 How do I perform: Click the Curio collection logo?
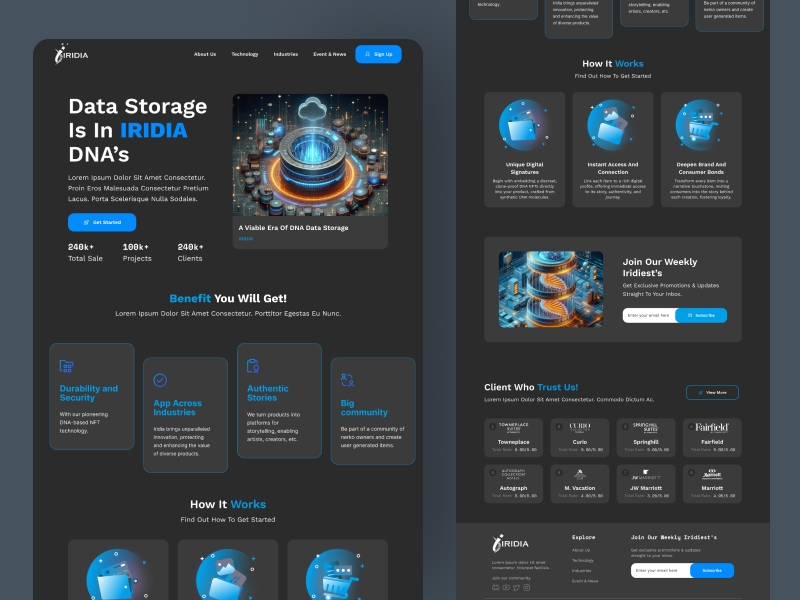(x=580, y=428)
